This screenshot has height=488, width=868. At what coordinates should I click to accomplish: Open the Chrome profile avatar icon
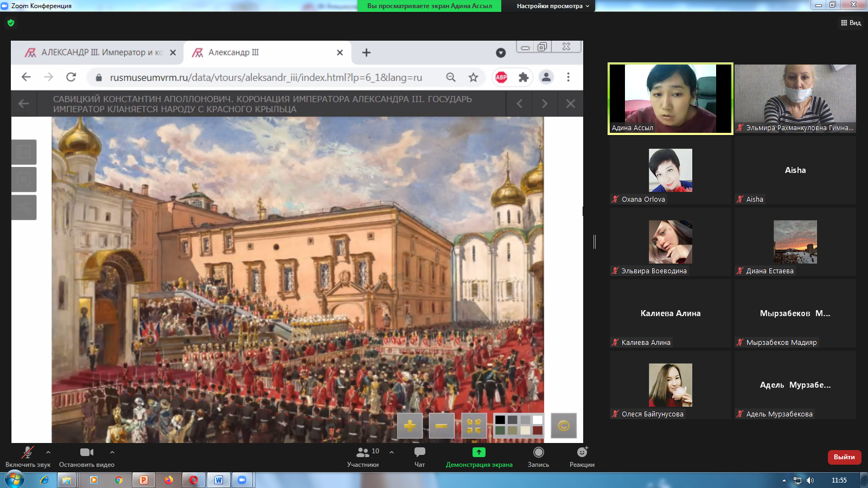click(x=546, y=77)
